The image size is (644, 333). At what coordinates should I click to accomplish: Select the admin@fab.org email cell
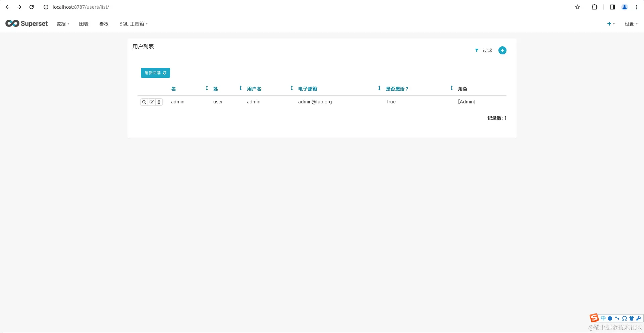[x=315, y=102]
